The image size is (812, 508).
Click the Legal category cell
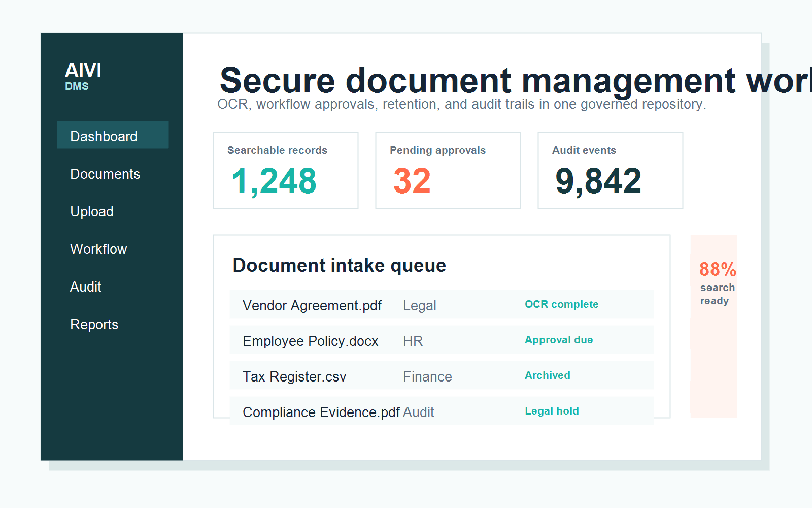(420, 306)
